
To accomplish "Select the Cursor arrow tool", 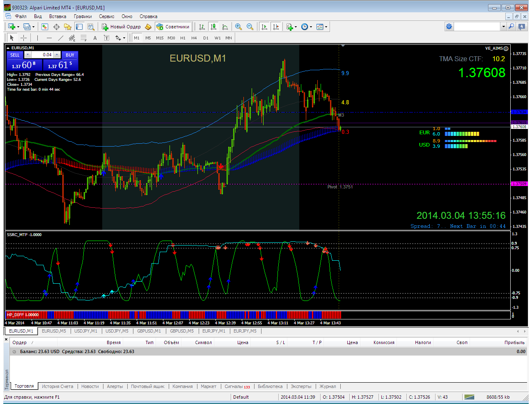I will coord(12,38).
